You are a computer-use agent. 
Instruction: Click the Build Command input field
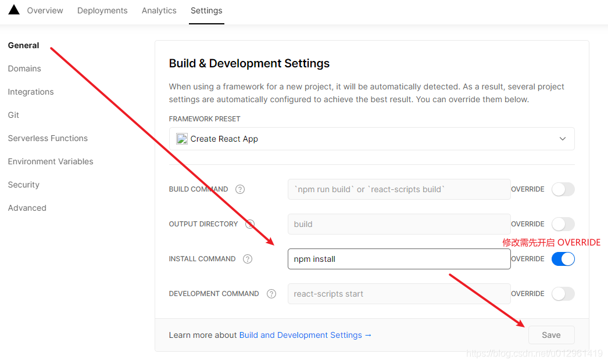pyautogui.click(x=399, y=189)
